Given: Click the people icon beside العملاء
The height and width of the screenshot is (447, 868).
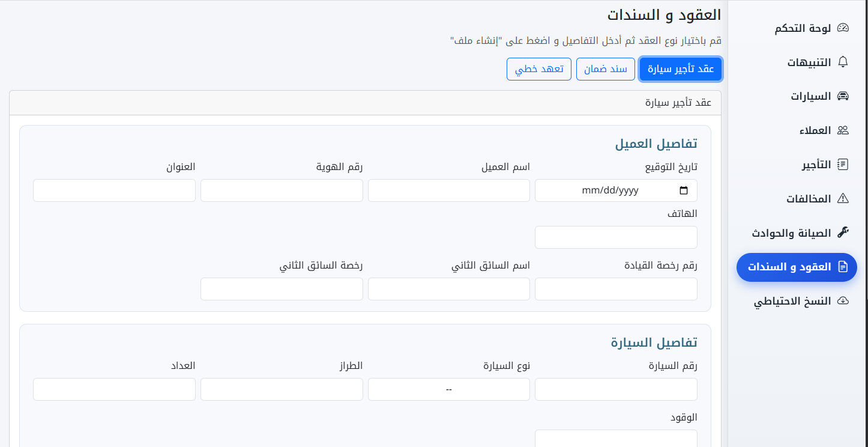Looking at the screenshot, I should (x=843, y=130).
